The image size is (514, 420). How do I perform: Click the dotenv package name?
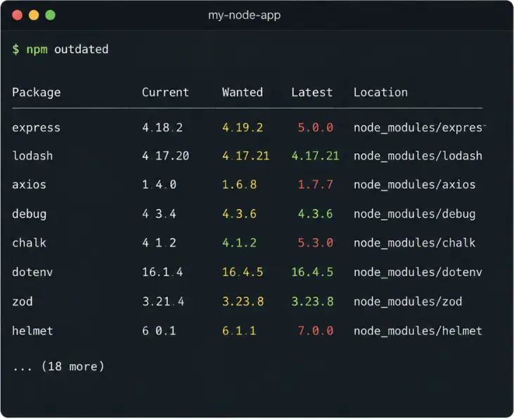(32, 272)
